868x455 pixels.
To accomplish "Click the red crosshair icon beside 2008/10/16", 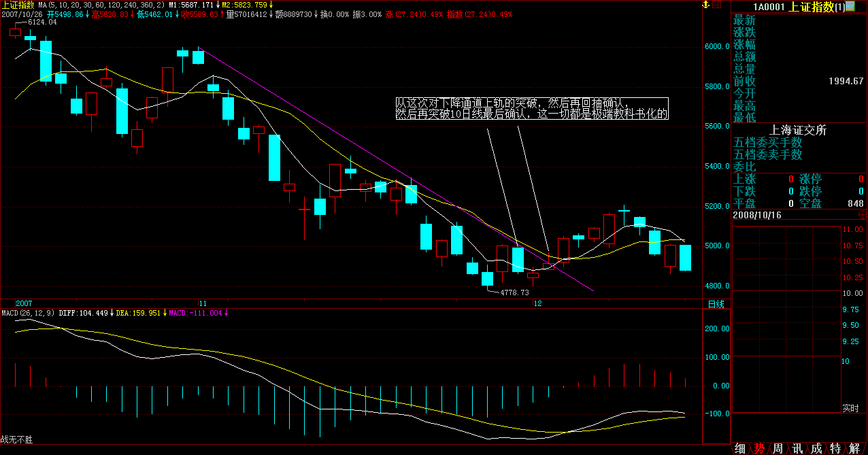I will pos(862,214).
